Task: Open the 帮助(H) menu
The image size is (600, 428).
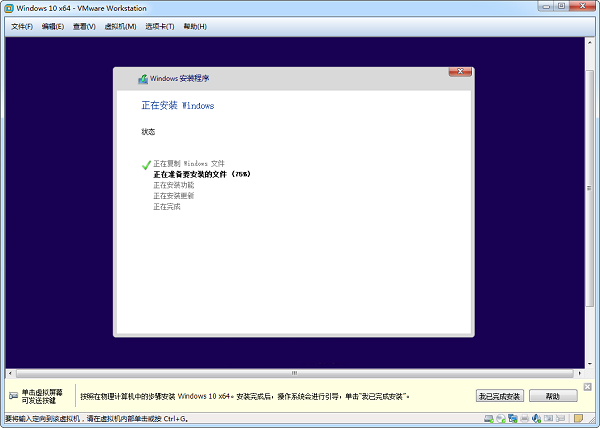Action: tap(195, 26)
